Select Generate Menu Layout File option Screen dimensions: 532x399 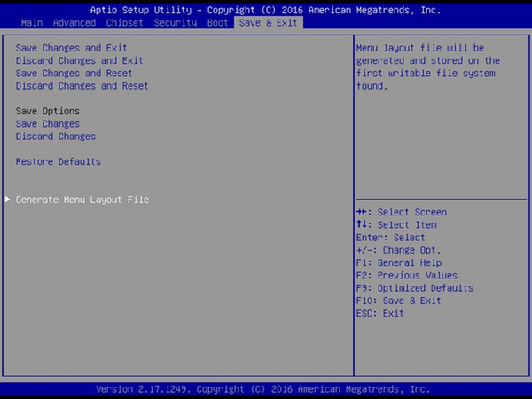pos(82,199)
